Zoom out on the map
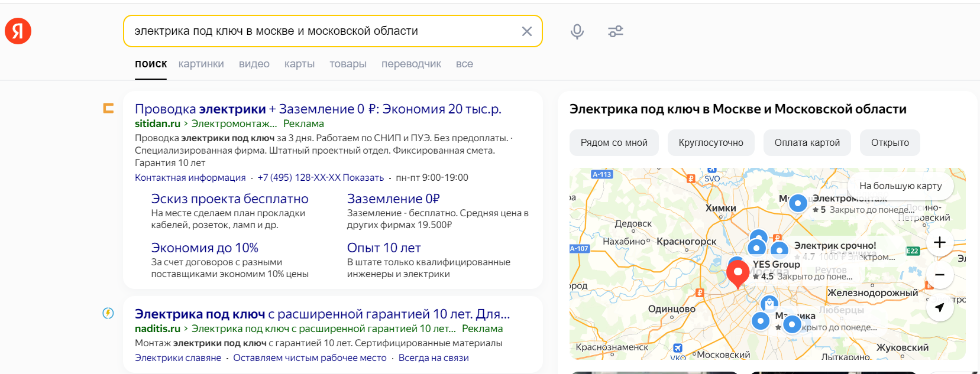The image size is (980, 374). tap(939, 275)
